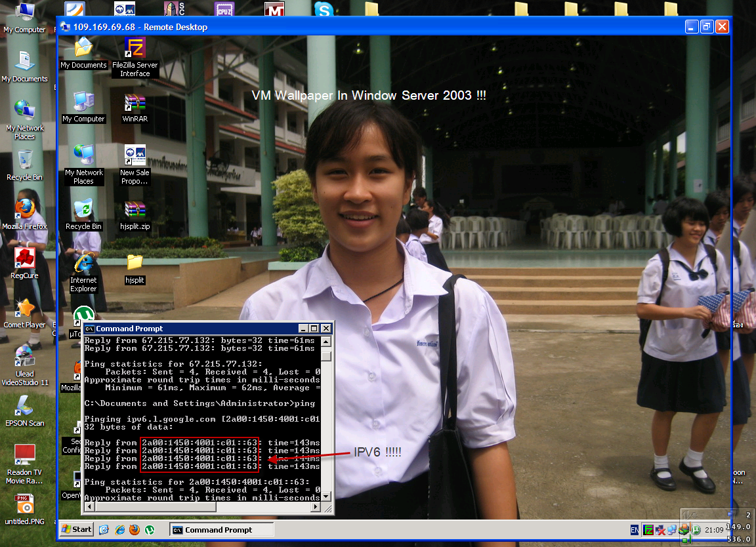Launch Comet Player
Screen dimensions: 756x547
click(24, 314)
